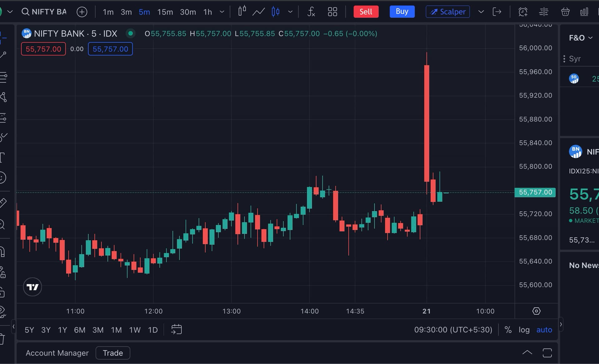Select the 1m timeframe
Image resolution: width=599 pixels, height=364 pixels.
click(x=108, y=12)
